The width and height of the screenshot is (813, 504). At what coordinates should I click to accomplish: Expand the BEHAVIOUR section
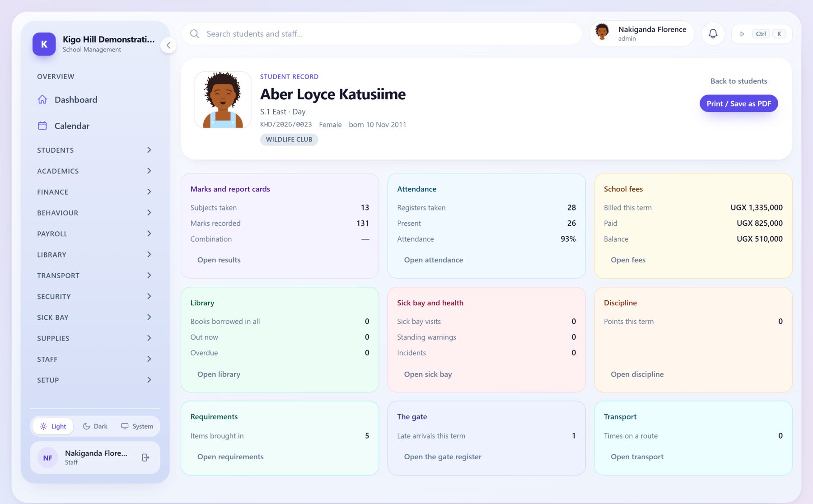pos(95,213)
